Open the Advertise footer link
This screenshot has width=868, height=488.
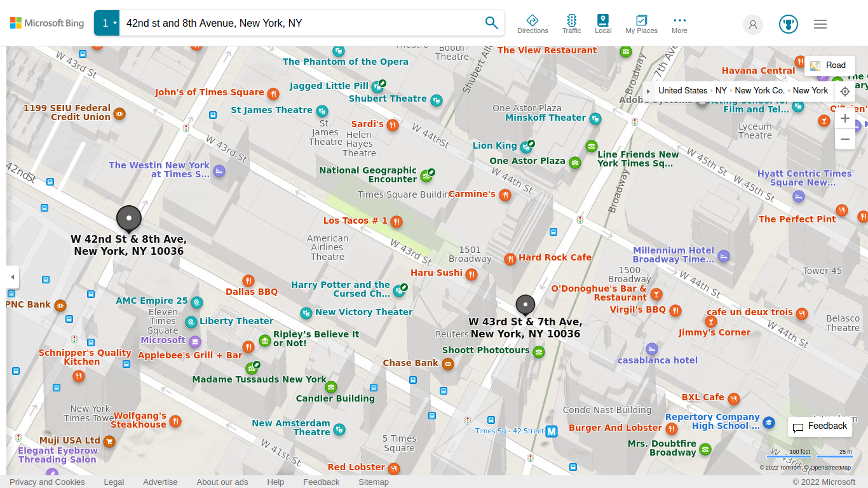[160, 482]
